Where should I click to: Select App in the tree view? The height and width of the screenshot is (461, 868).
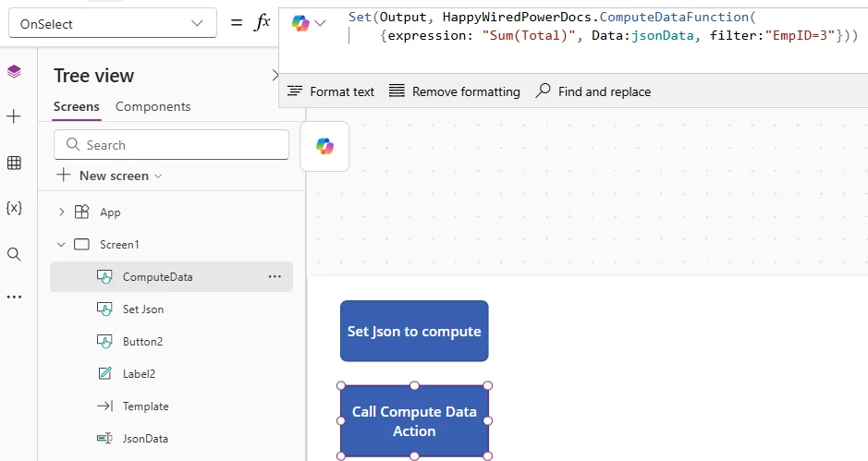[x=110, y=212]
